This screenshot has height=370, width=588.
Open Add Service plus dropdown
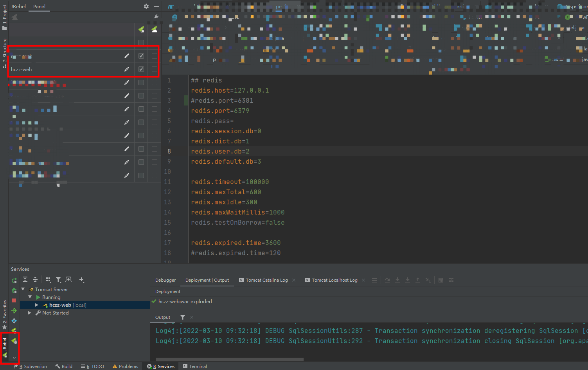pos(82,279)
